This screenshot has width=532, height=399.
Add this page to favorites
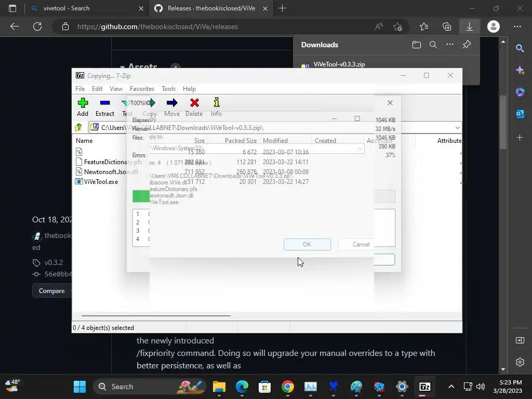[x=397, y=26]
